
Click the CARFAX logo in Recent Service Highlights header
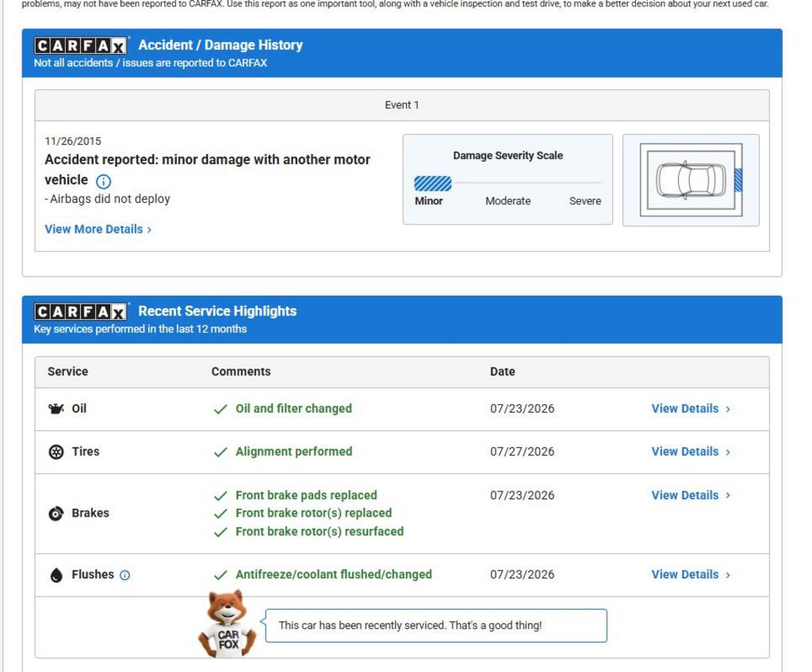[x=80, y=311]
